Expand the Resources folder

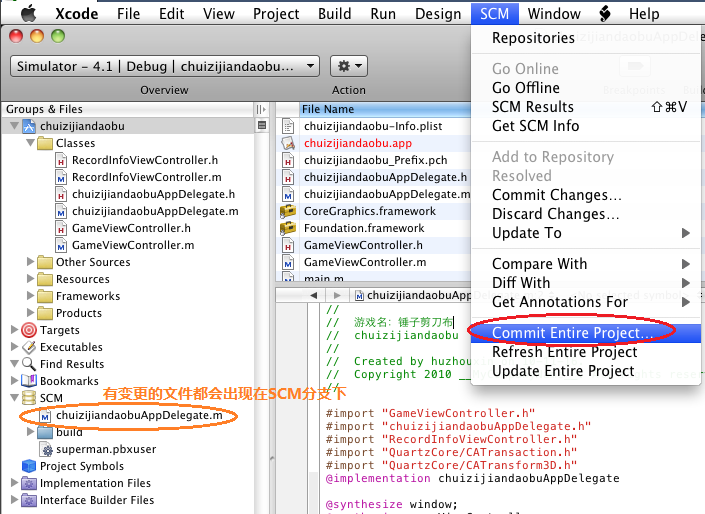pyautogui.click(x=31, y=279)
